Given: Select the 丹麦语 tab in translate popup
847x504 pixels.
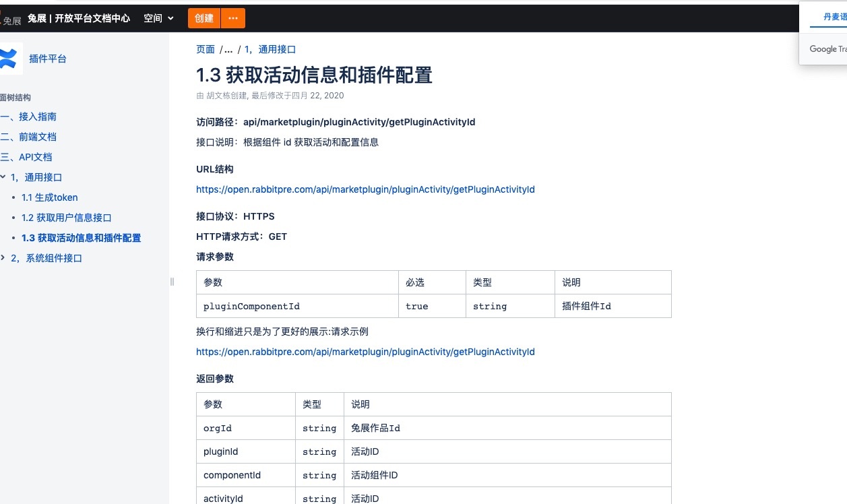Looking at the screenshot, I should point(834,17).
